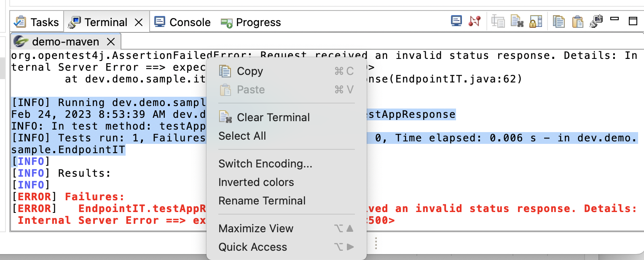Choose Select All from the context menu
This screenshot has width=644, height=260.
click(x=241, y=135)
